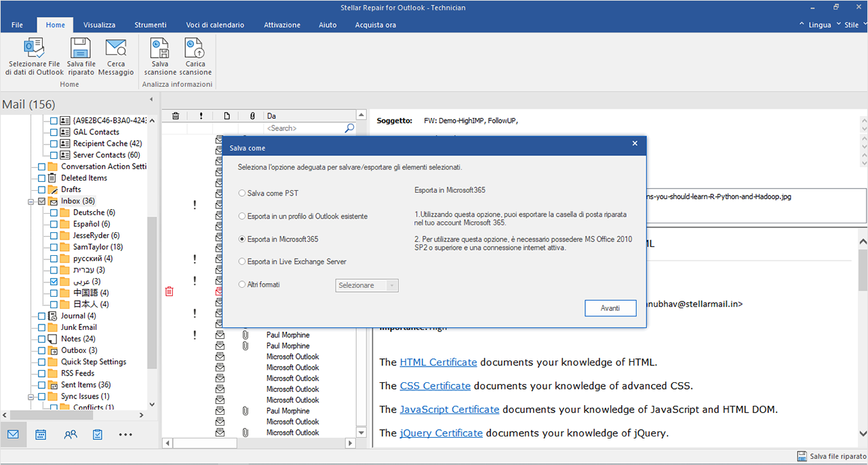Screen dimensions: 868x465
Task: Check the Journal (4) checkbox
Action: tap(42, 316)
